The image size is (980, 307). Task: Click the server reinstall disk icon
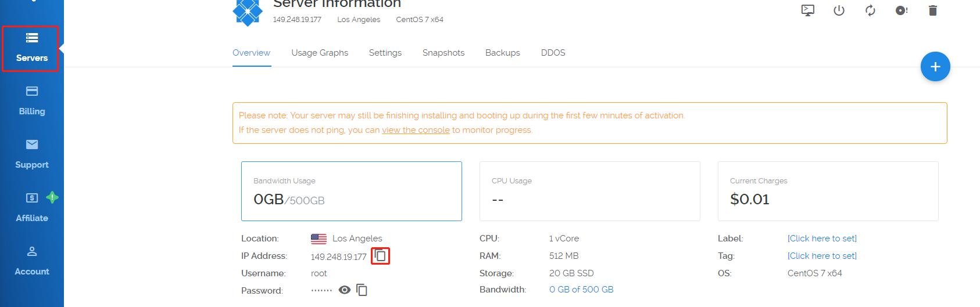[x=902, y=10]
